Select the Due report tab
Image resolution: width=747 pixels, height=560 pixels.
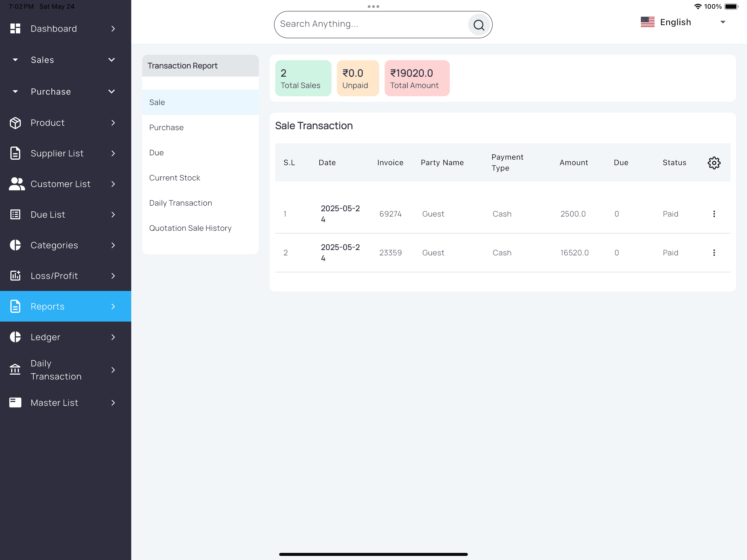point(200,153)
